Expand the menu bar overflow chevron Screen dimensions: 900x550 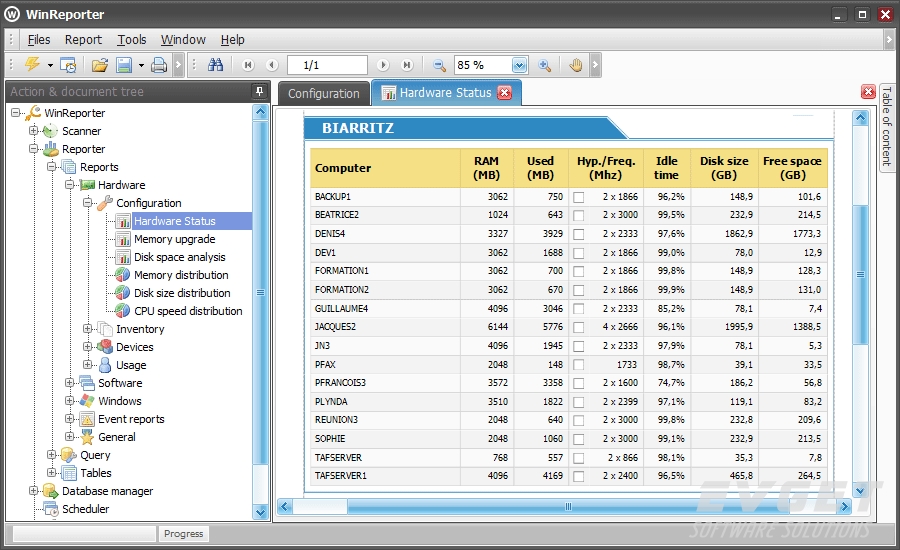pos(889,40)
